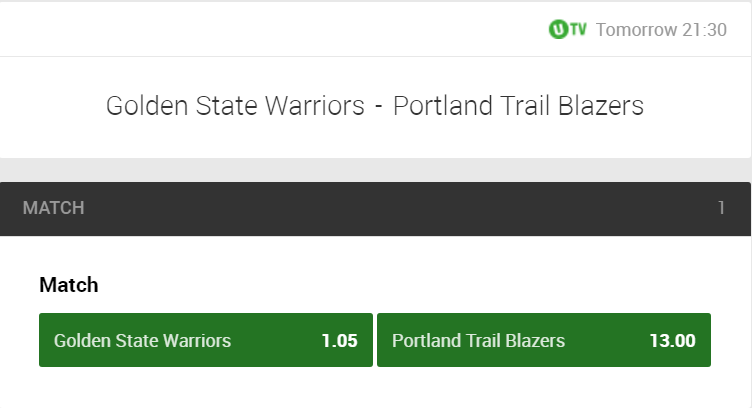
Task: Click the green TV text badge
Action: 578,30
